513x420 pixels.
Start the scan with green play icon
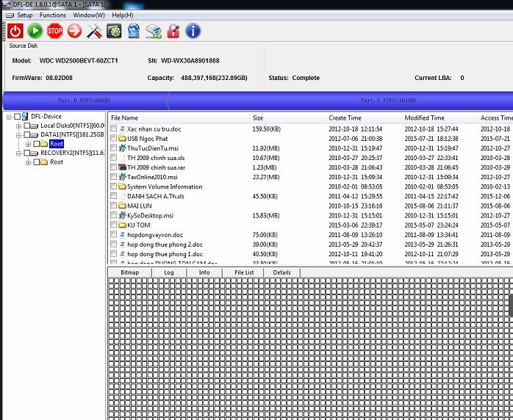(x=35, y=32)
